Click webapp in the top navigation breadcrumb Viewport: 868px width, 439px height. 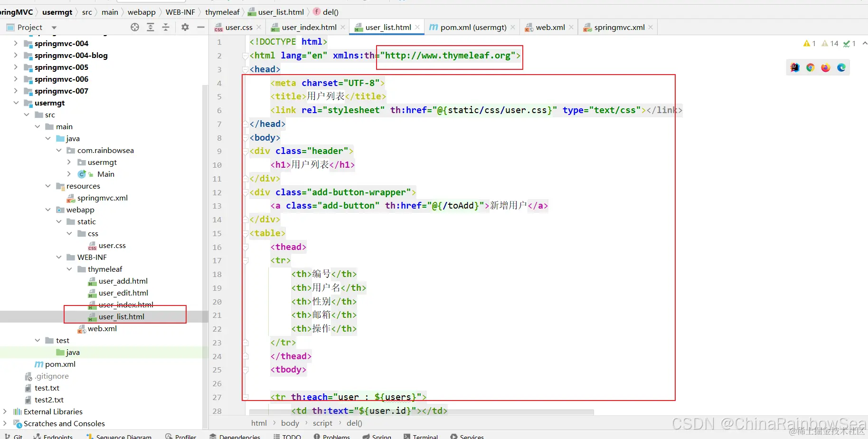(142, 12)
